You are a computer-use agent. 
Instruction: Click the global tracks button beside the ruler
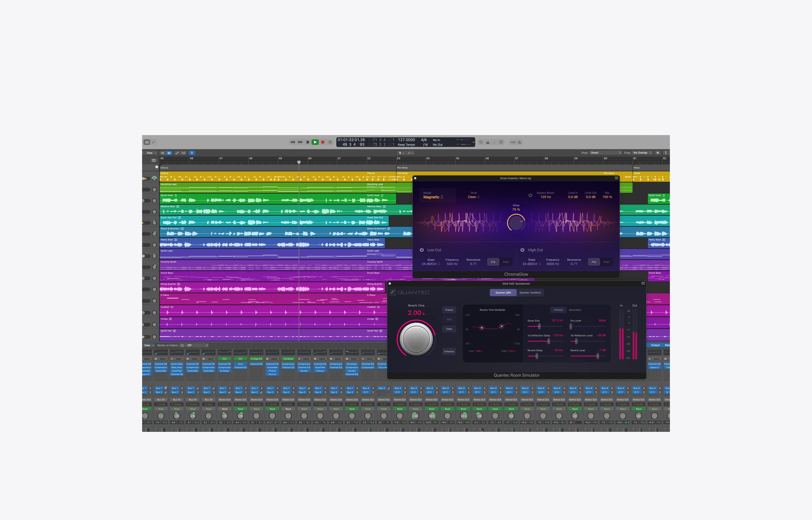pos(154,160)
